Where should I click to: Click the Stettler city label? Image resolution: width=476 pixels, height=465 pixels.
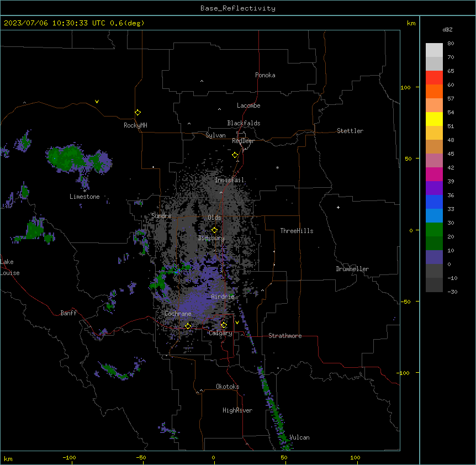(x=350, y=131)
